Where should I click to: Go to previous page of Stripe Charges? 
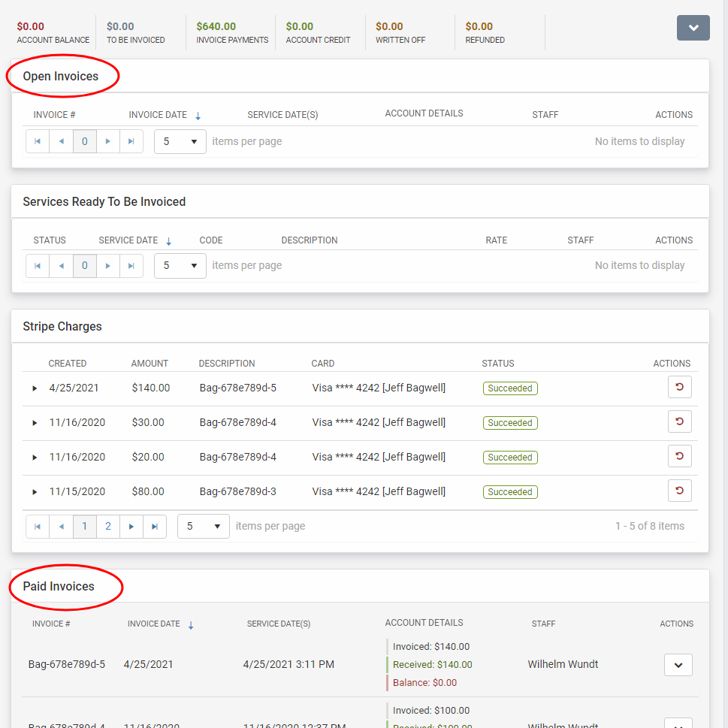click(62, 526)
